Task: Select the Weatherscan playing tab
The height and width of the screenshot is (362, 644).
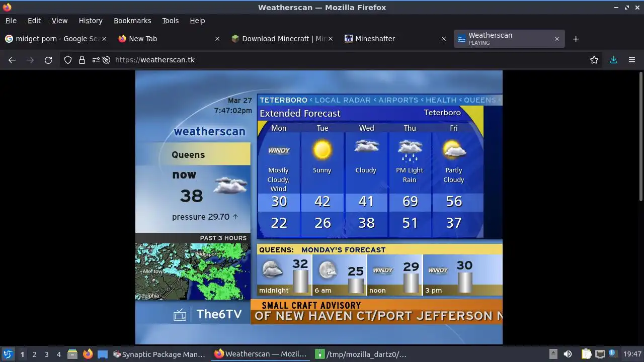Action: coord(508,39)
